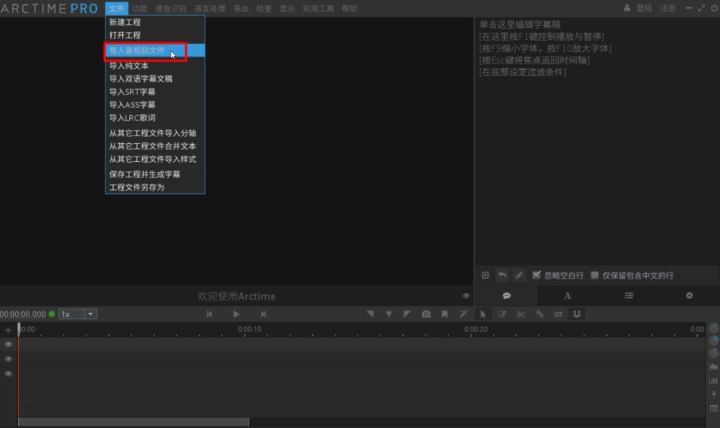Viewport: 720px width, 428px height.
Task: Click the scissors cut tool icon
Action: click(521, 313)
